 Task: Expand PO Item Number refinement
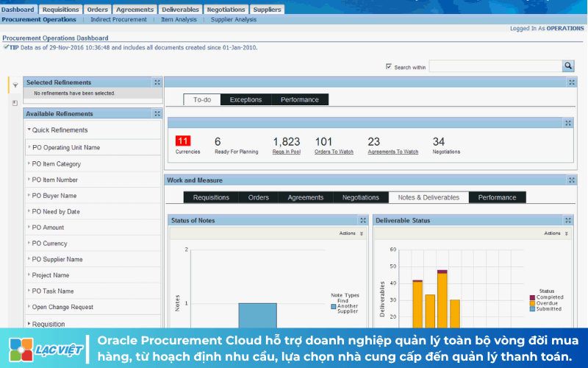coord(29,179)
